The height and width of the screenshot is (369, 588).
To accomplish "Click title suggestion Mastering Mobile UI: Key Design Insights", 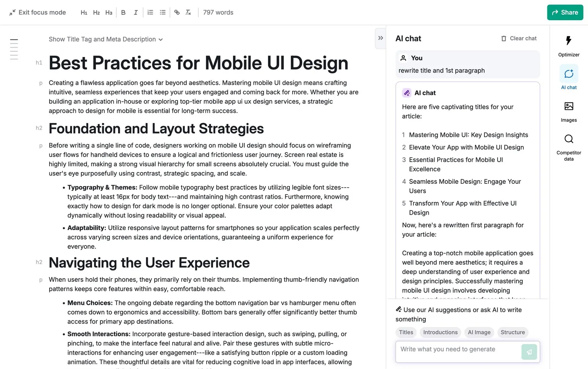I will pyautogui.click(x=469, y=135).
